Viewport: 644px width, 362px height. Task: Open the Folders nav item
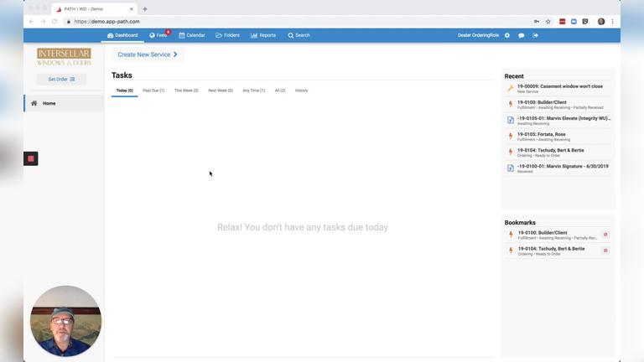227,35
